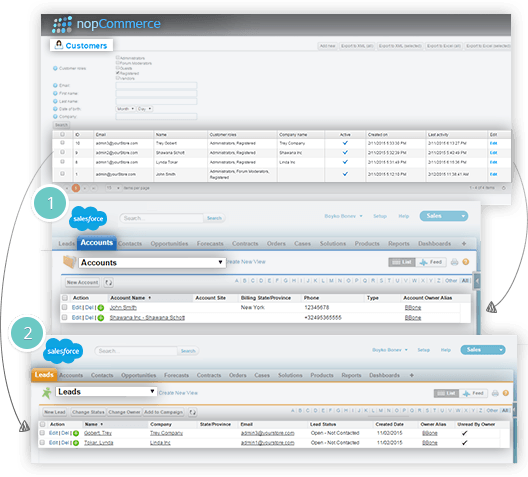Refresh the nopCommerce customers grid
This screenshot has height=477, width=528.
pyautogui.click(x=504, y=188)
